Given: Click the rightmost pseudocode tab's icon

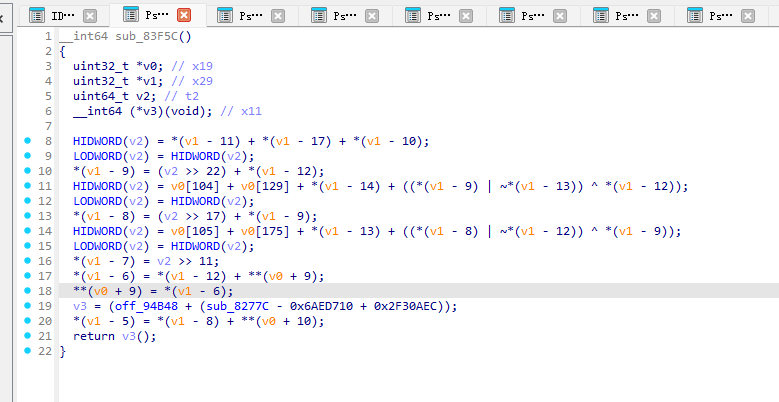Looking at the screenshot, I should (x=695, y=16).
